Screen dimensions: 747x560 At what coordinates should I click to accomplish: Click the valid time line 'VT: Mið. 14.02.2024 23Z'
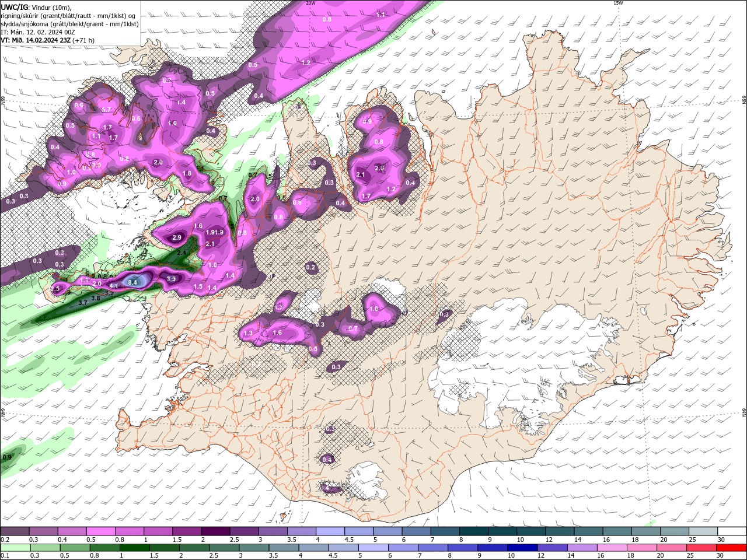point(47,40)
